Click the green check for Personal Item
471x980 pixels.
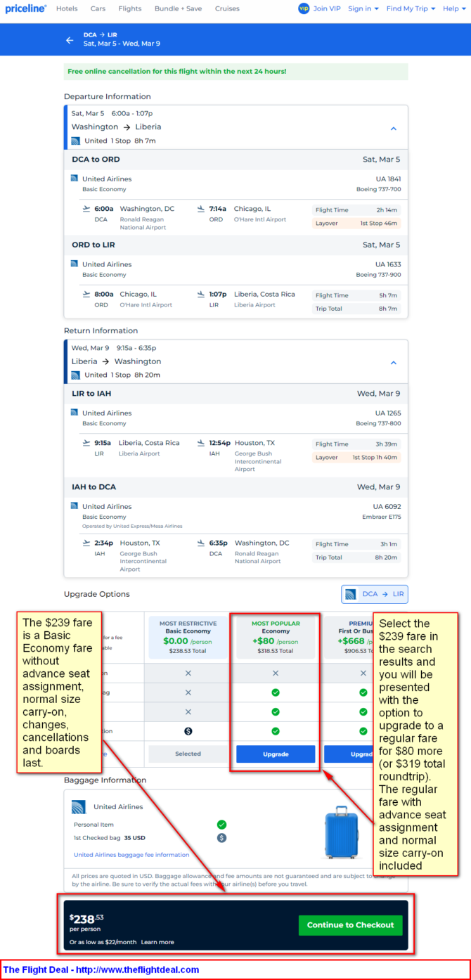(221, 825)
